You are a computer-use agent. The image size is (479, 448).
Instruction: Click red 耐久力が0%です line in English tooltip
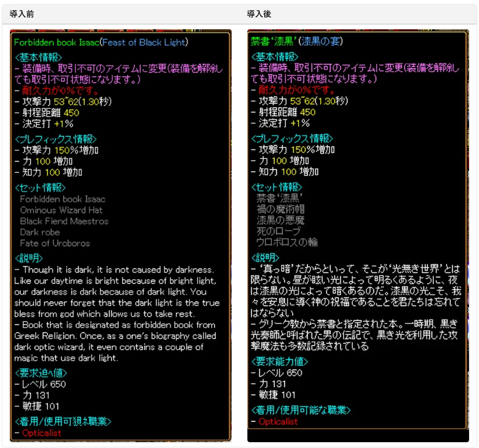[x=57, y=90]
